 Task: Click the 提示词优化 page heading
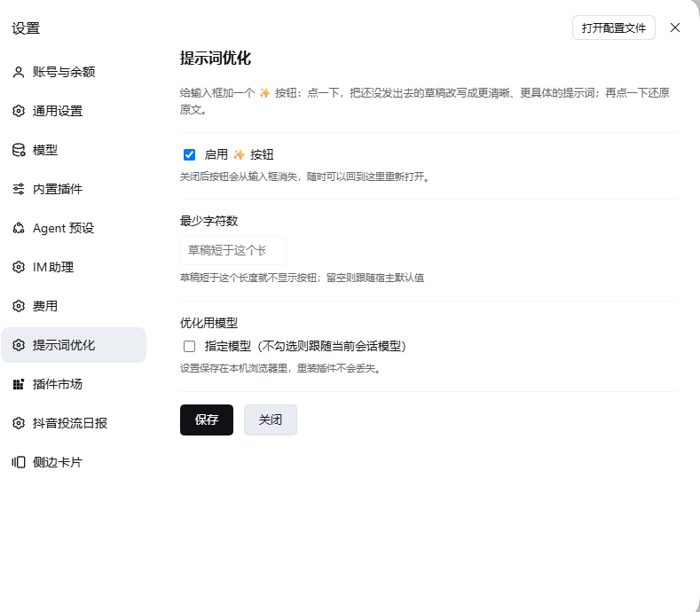click(216, 58)
